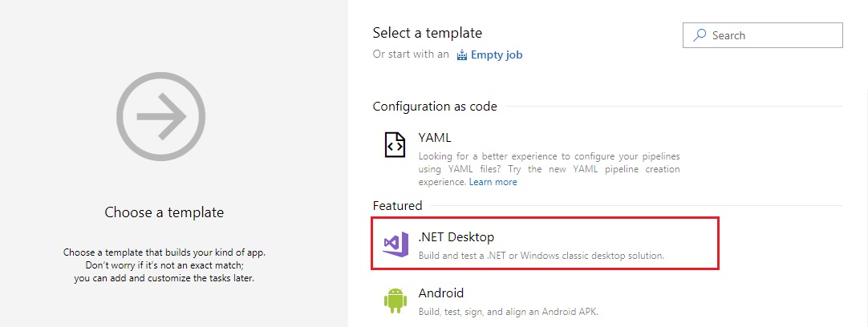Click the template guidance text on left

pyautogui.click(x=164, y=265)
